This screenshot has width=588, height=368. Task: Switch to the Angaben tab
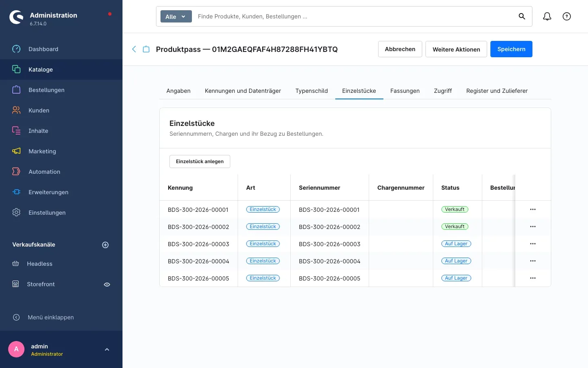tap(178, 91)
